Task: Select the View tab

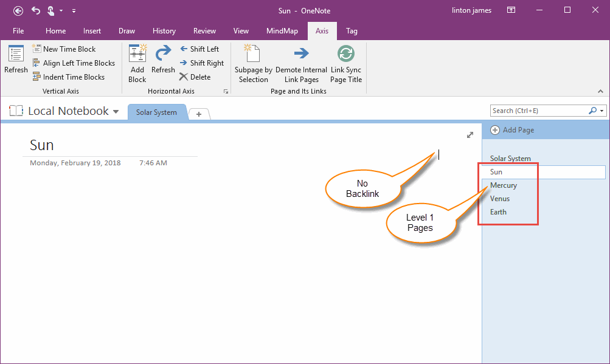Action: [x=241, y=31]
